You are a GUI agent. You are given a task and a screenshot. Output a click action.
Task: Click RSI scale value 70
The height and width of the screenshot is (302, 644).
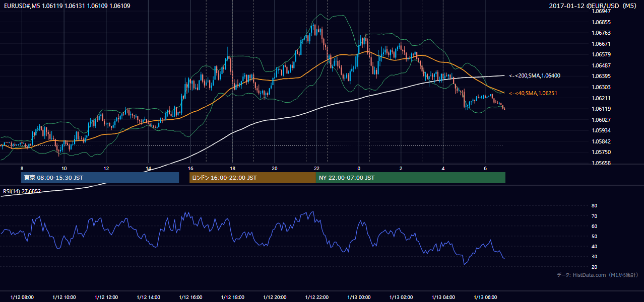coord(594,216)
